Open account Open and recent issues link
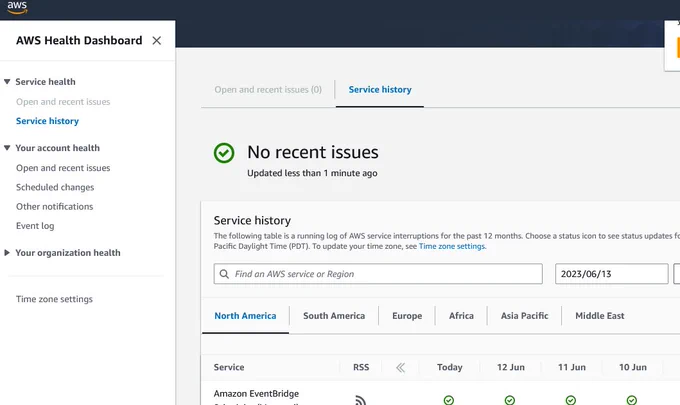Screen dimensions: 680x405 pos(63,168)
